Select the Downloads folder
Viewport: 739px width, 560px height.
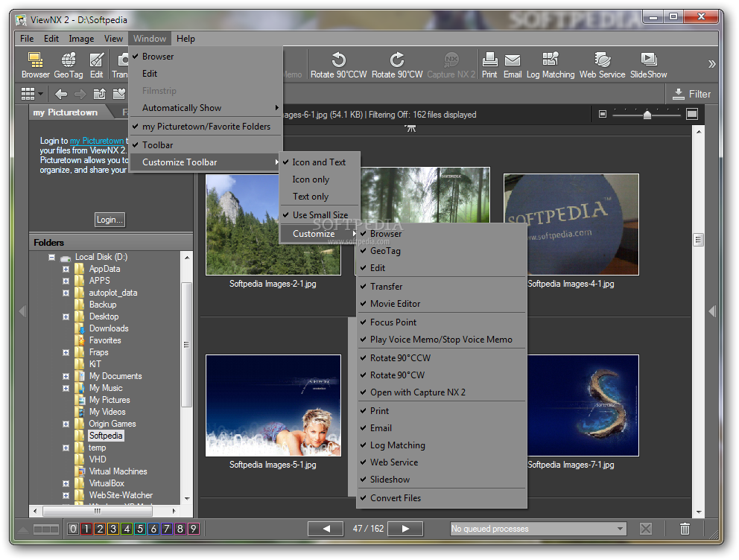[x=109, y=328]
